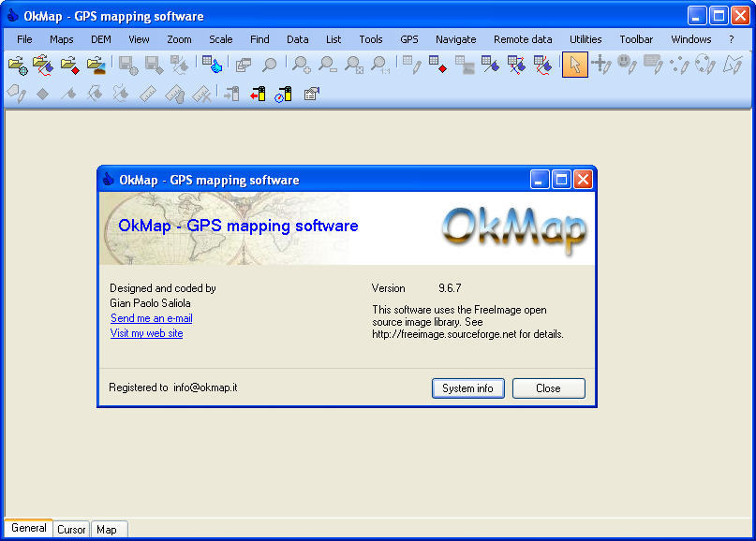
Task: Switch to the Cursor tab
Action: 71,529
